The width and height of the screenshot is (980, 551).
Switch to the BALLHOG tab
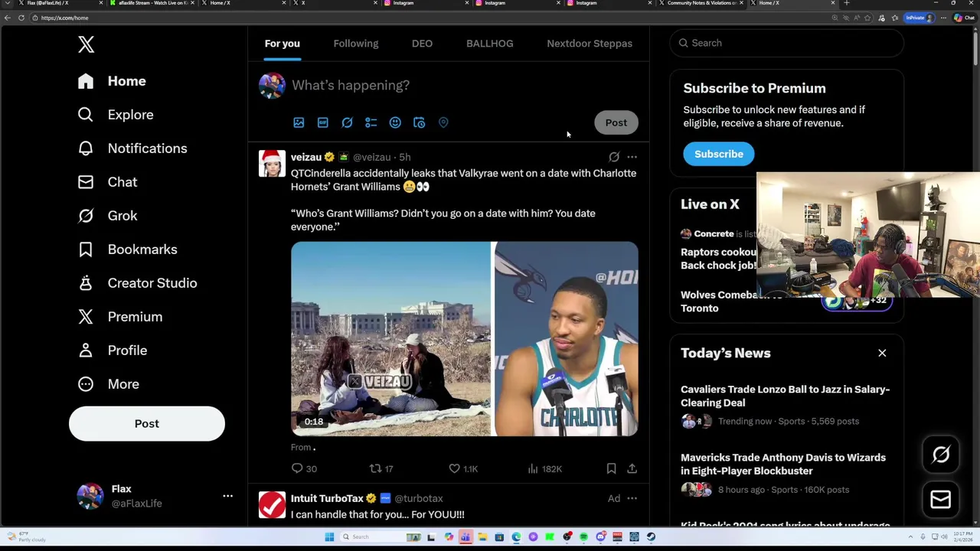[490, 44]
